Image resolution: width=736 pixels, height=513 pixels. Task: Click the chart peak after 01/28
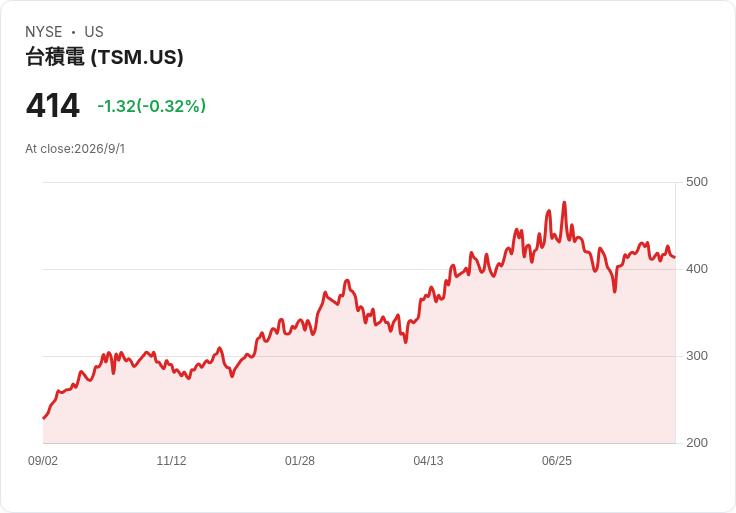click(x=347, y=281)
